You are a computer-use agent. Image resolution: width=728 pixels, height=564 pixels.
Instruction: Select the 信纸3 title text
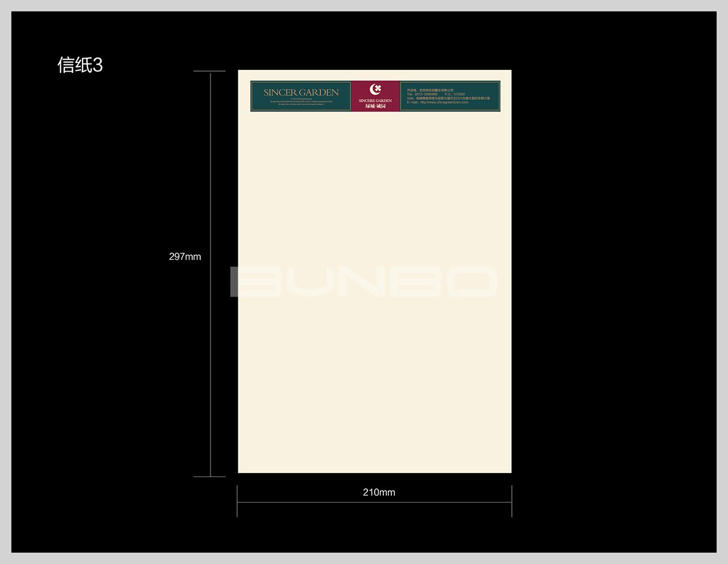click(x=80, y=65)
